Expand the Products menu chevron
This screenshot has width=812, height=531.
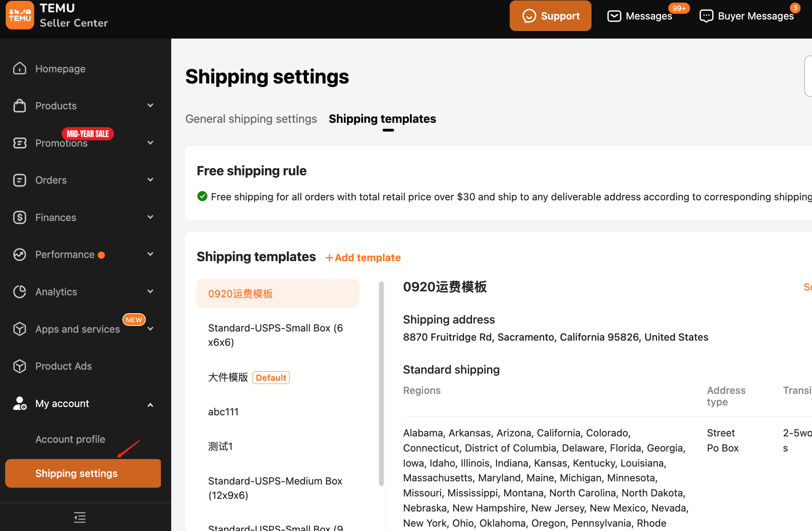[x=150, y=105]
